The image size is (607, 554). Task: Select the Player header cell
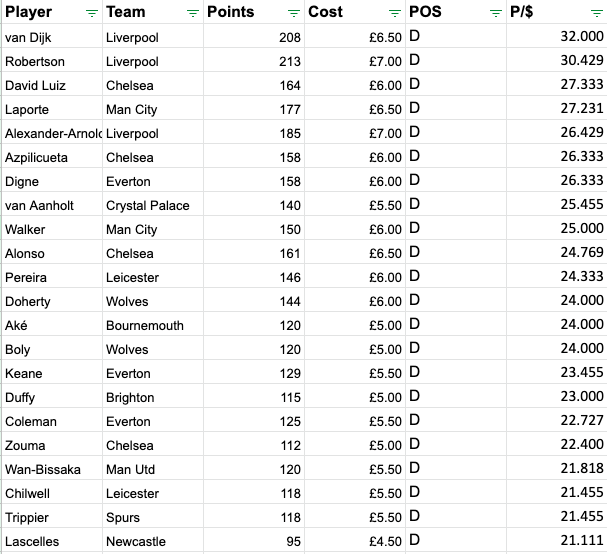pyautogui.click(x=52, y=12)
